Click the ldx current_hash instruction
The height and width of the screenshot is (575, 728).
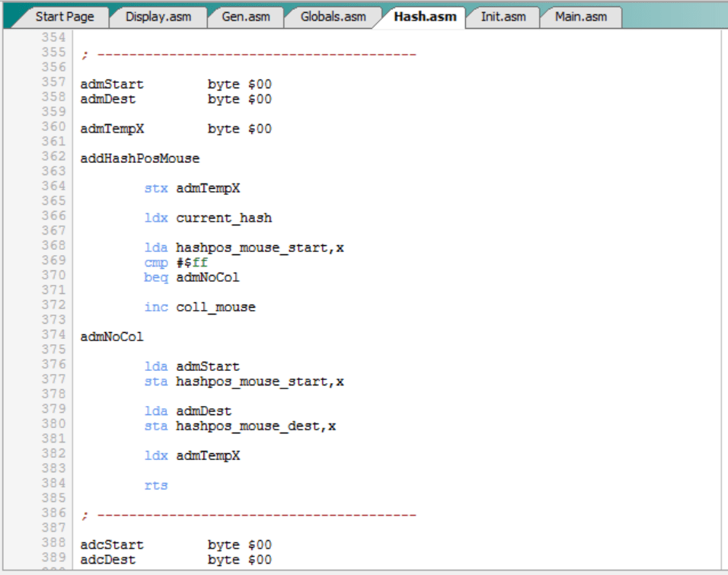point(208,218)
